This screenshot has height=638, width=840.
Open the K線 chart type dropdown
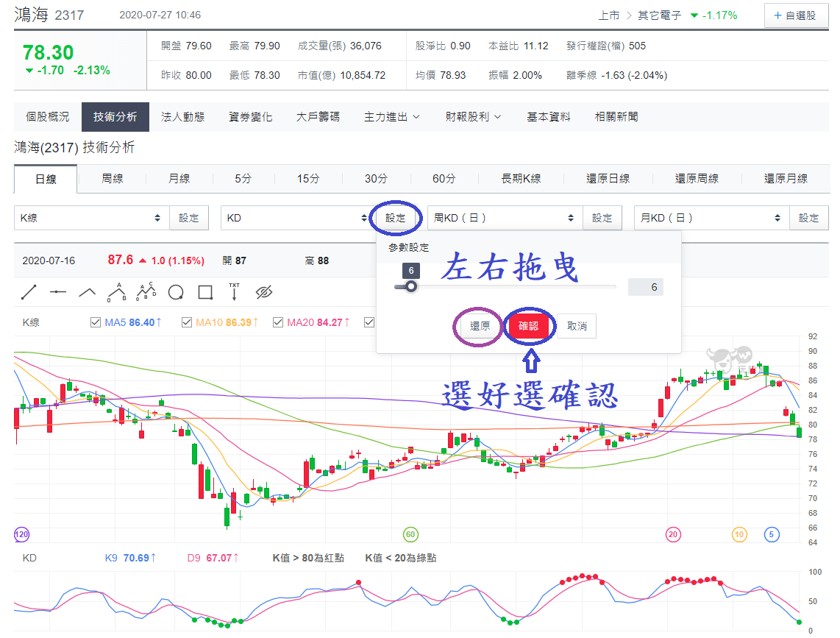92,218
